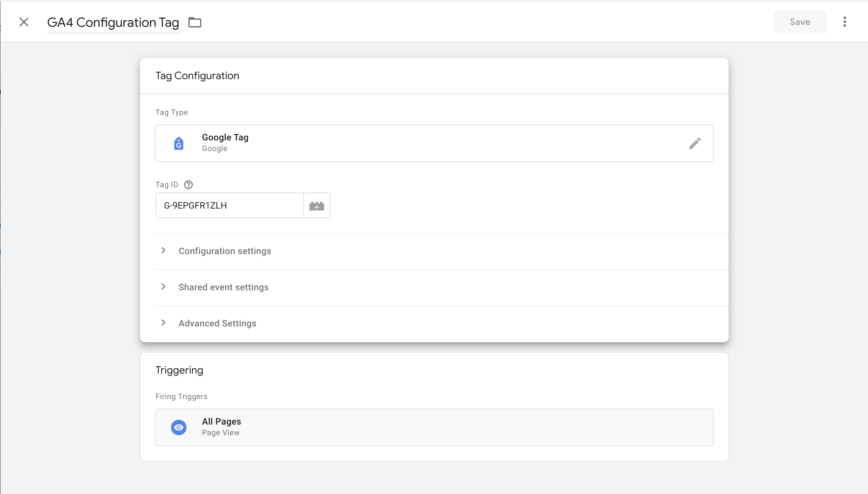Click the Configuration settings label
868x494 pixels.
225,251
